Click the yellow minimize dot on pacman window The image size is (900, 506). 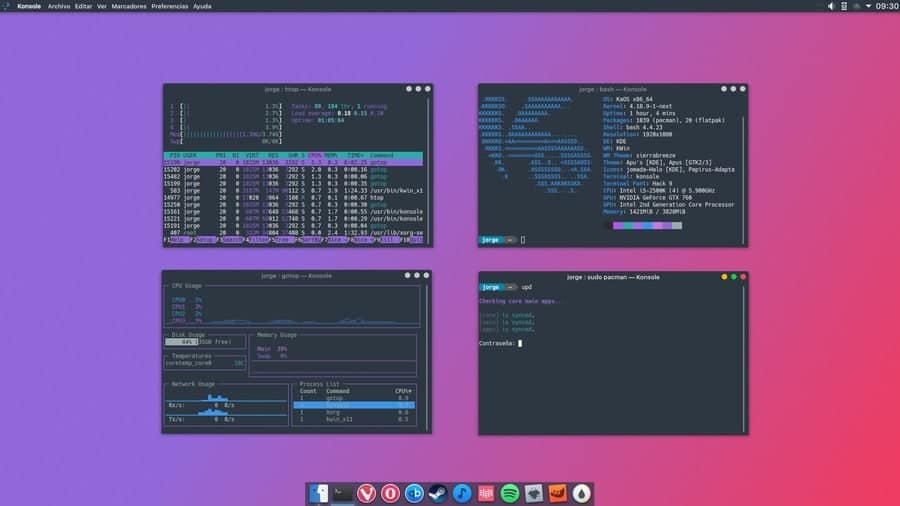[x=724, y=277]
